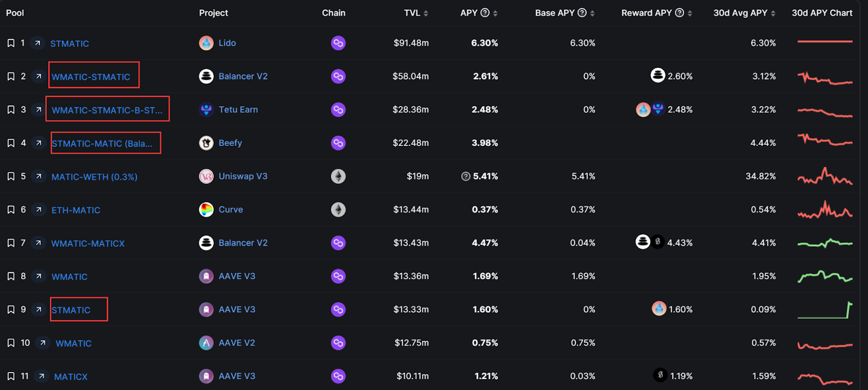View the 30d APY chart for Lido STMATIC

(825, 41)
